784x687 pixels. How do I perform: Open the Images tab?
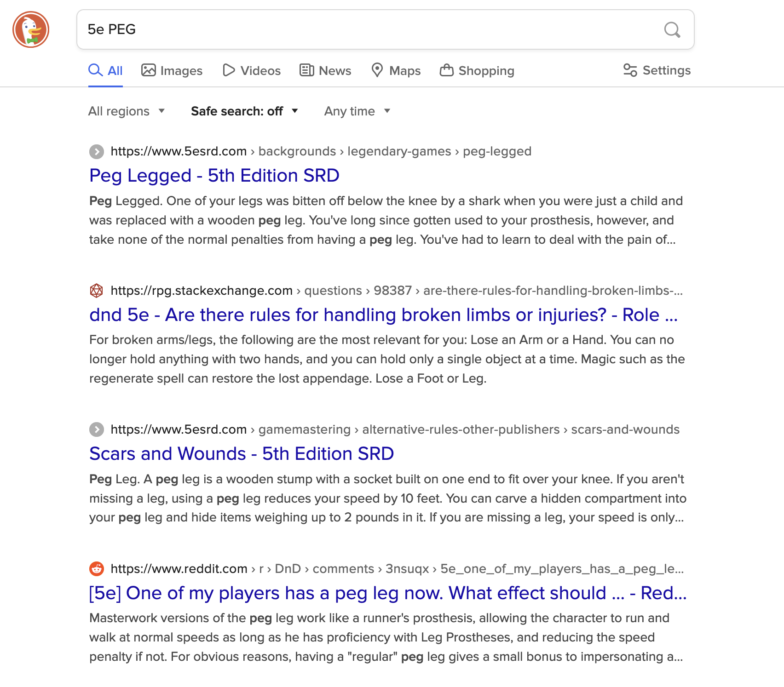point(172,70)
